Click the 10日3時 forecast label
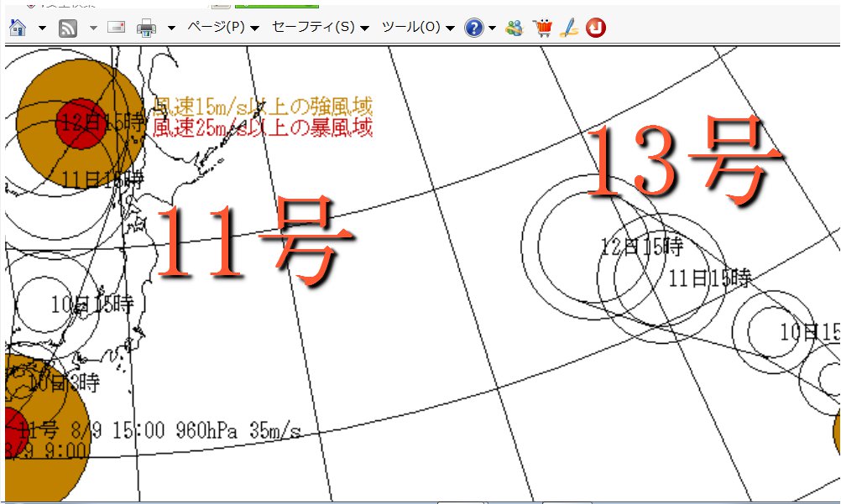This screenshot has height=504, width=841. [65, 383]
